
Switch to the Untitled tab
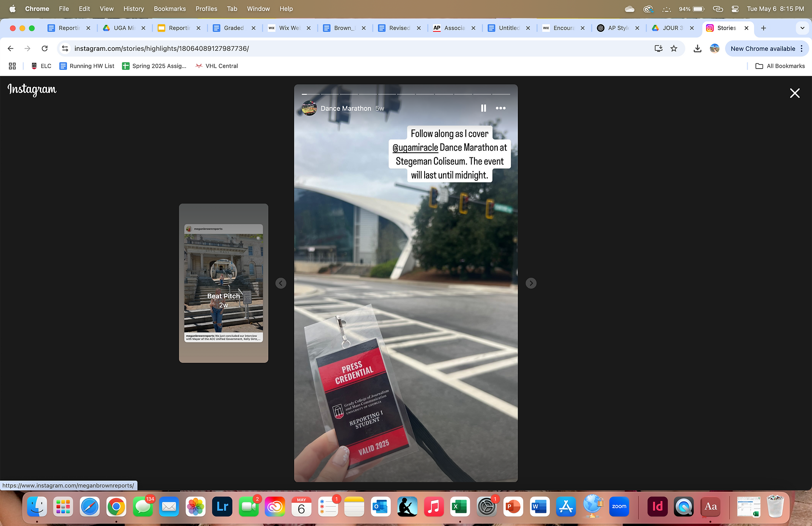[x=509, y=28]
